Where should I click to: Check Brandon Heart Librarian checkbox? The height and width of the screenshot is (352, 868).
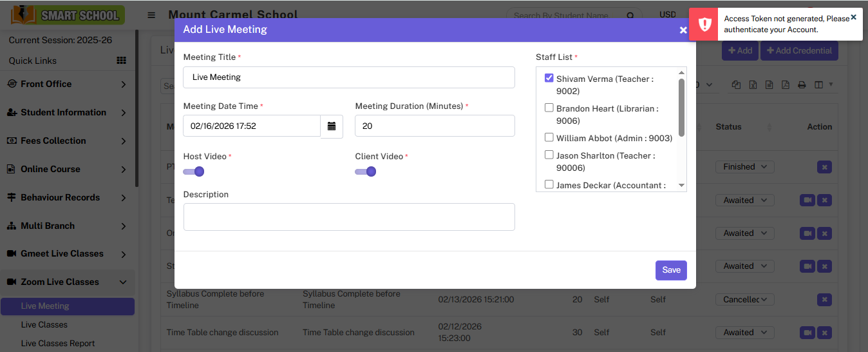tap(549, 108)
